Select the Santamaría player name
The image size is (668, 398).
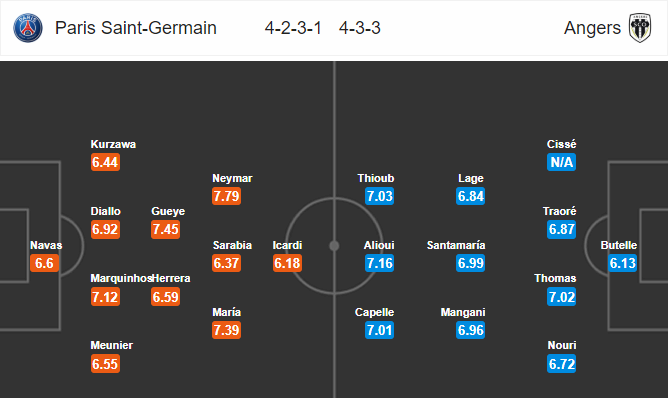tap(456, 245)
